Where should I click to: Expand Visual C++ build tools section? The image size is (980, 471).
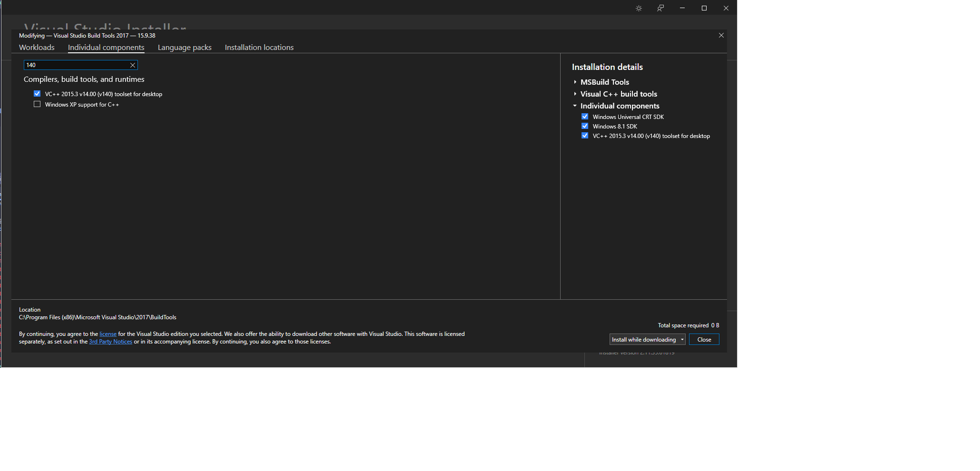(x=575, y=94)
